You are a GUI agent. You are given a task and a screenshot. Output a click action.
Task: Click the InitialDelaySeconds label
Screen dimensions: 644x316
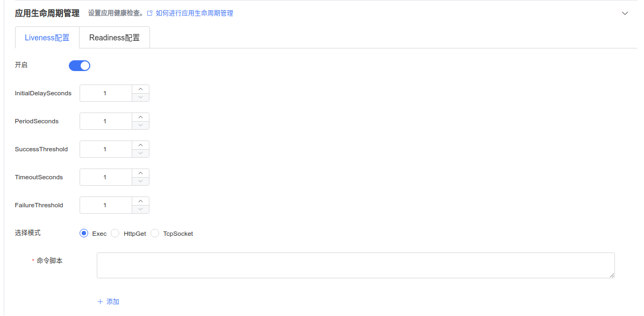tap(43, 93)
